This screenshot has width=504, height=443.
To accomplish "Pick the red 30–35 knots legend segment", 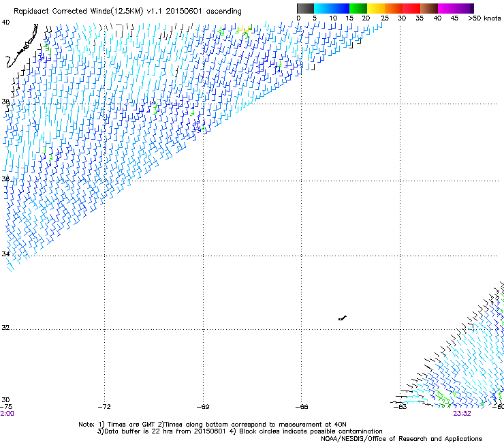I will pos(411,8).
